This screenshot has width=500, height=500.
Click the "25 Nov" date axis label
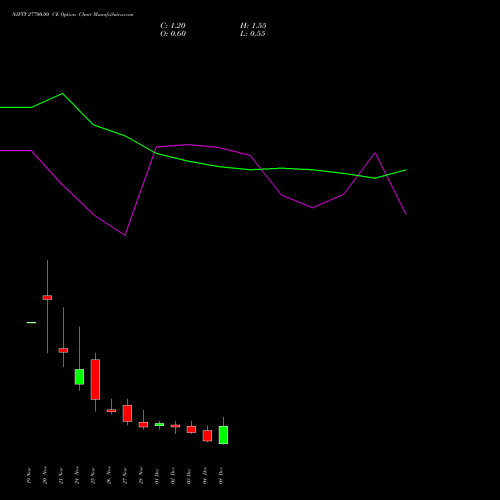coord(93,475)
